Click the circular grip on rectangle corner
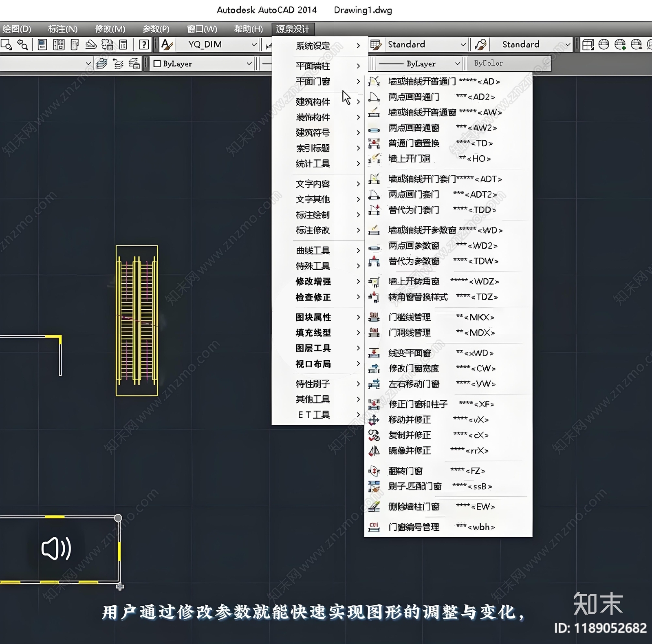The image size is (652, 644). pos(118,518)
